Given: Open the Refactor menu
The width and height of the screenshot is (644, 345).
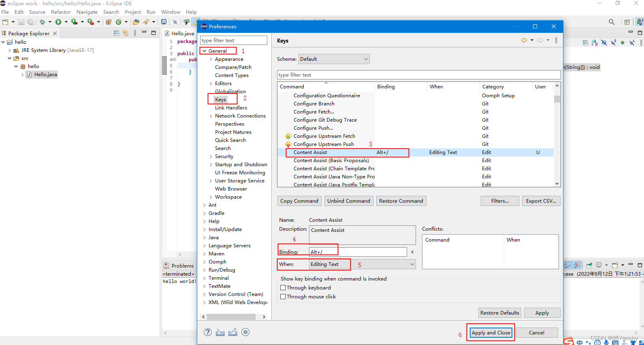Looking at the screenshot, I should (61, 12).
